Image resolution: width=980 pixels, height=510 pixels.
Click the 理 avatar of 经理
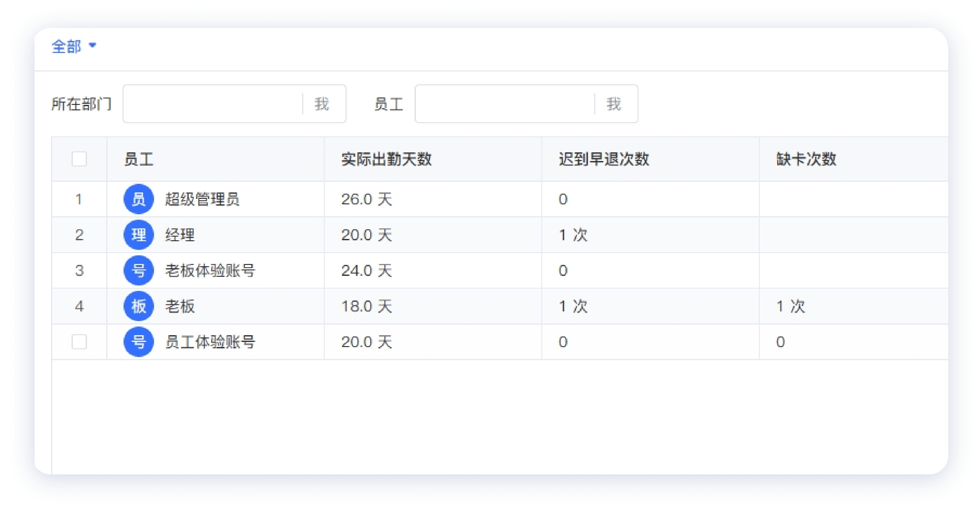click(x=139, y=235)
